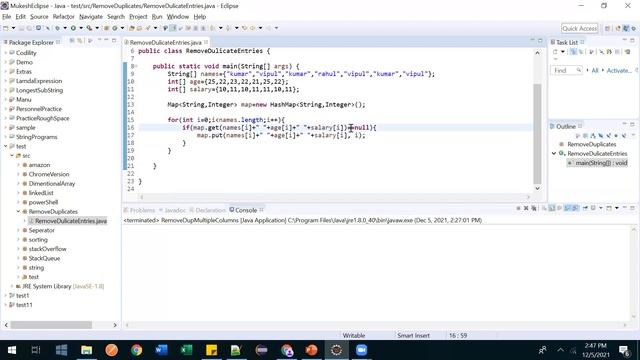Screen dimensions: 640x360
Task: Expand the amazon package node
Action: pyautogui.click(x=18, y=165)
